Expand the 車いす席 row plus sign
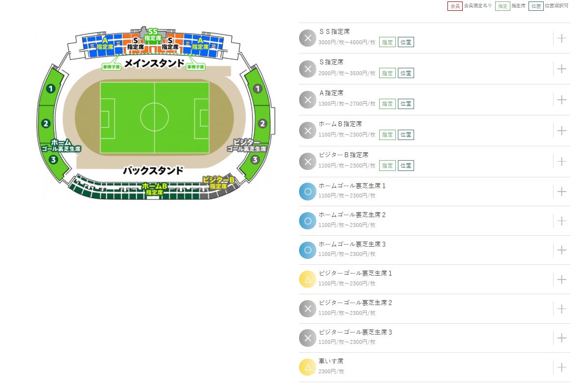 coord(561,367)
